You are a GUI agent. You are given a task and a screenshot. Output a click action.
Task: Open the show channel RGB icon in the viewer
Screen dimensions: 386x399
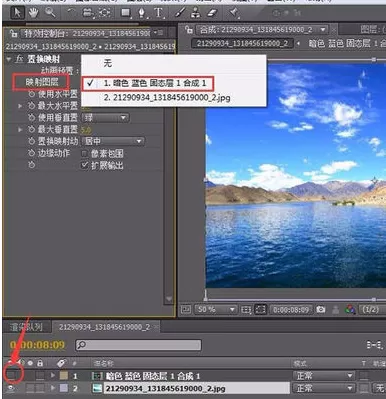coord(350,309)
